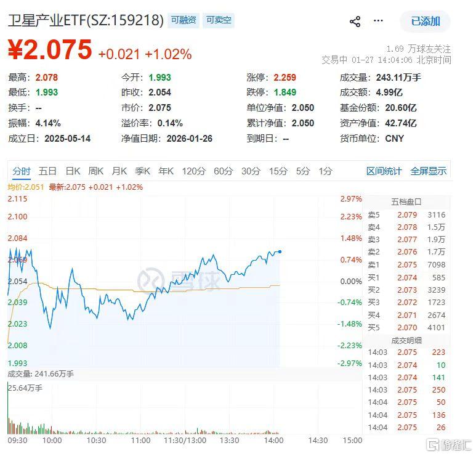Click the 买1 price 2.074 row

click(x=406, y=277)
